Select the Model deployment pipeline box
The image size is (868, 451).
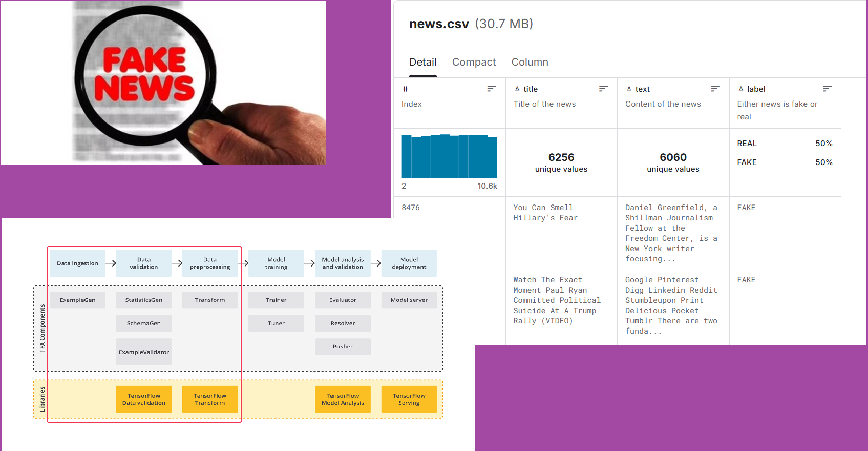coord(409,263)
